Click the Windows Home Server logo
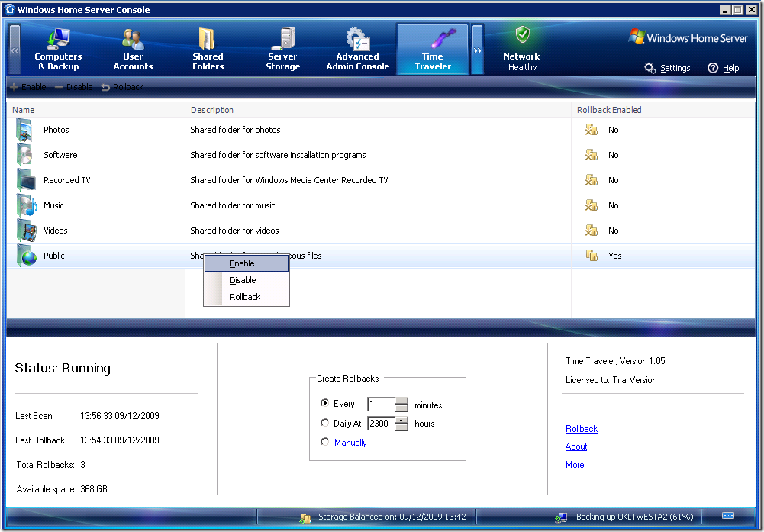 tap(688, 38)
